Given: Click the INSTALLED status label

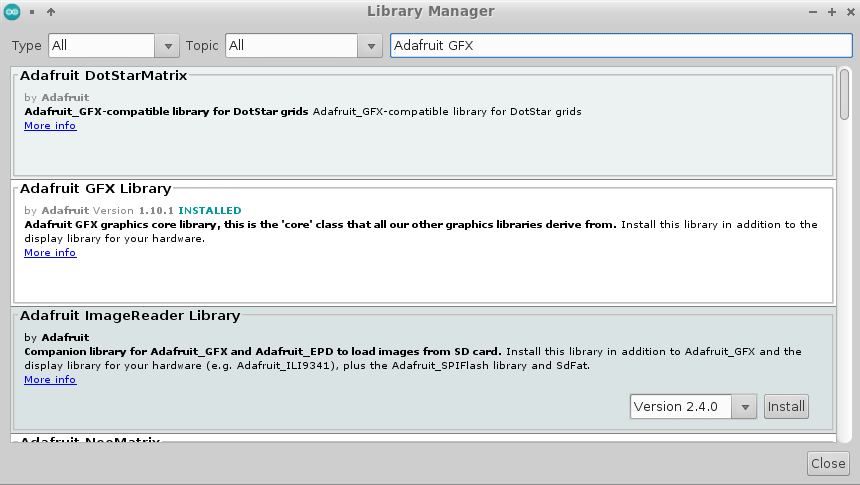Looking at the screenshot, I should (x=210, y=211).
